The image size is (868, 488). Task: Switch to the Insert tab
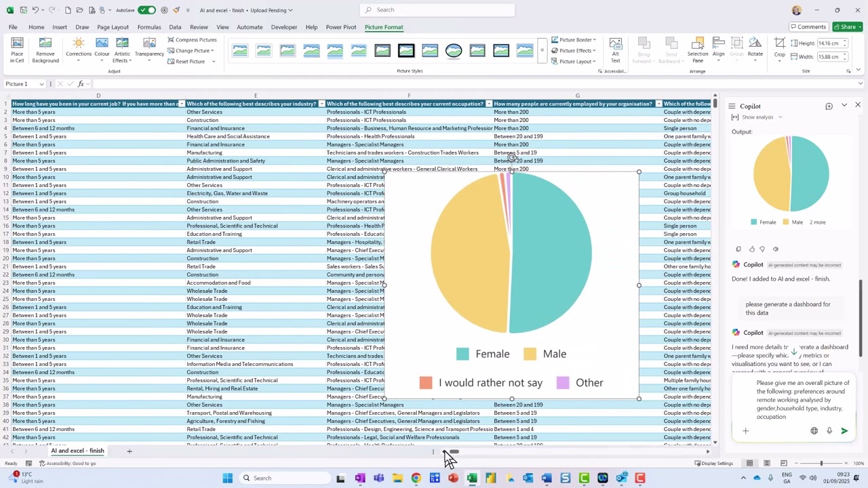[60, 27]
